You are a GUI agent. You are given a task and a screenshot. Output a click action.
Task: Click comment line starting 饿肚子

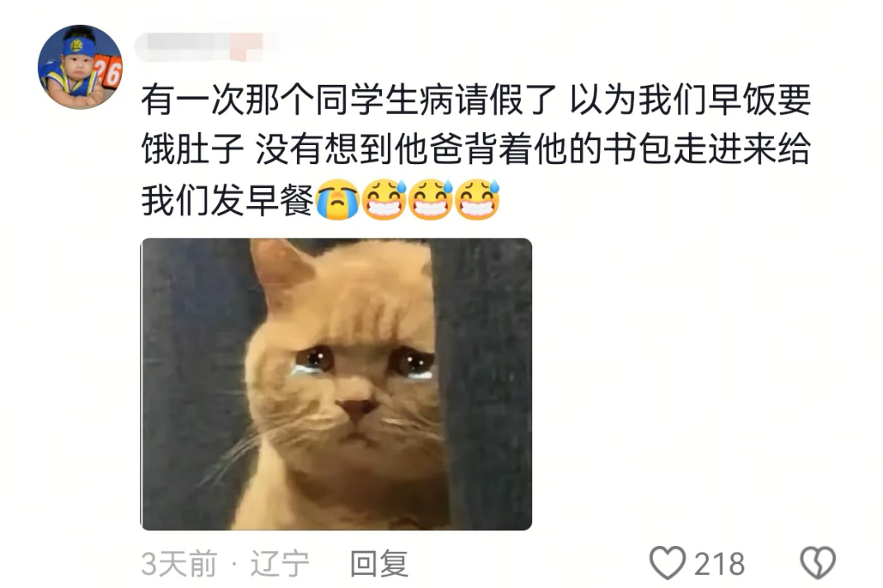476,149
